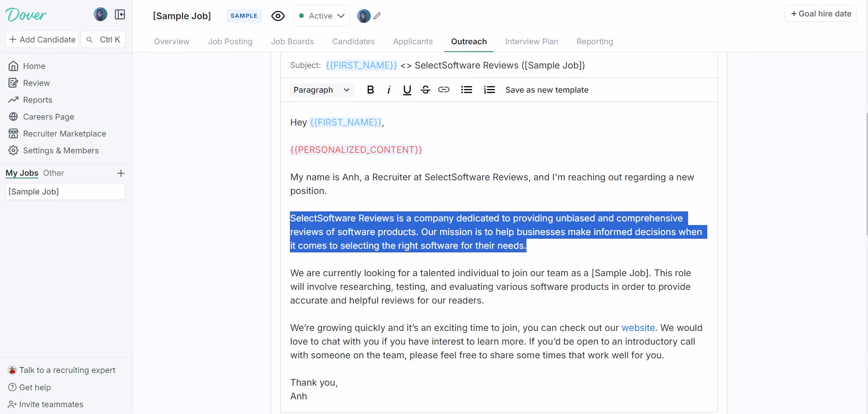Toggle bold formatting
The width and height of the screenshot is (868, 414).
371,90
